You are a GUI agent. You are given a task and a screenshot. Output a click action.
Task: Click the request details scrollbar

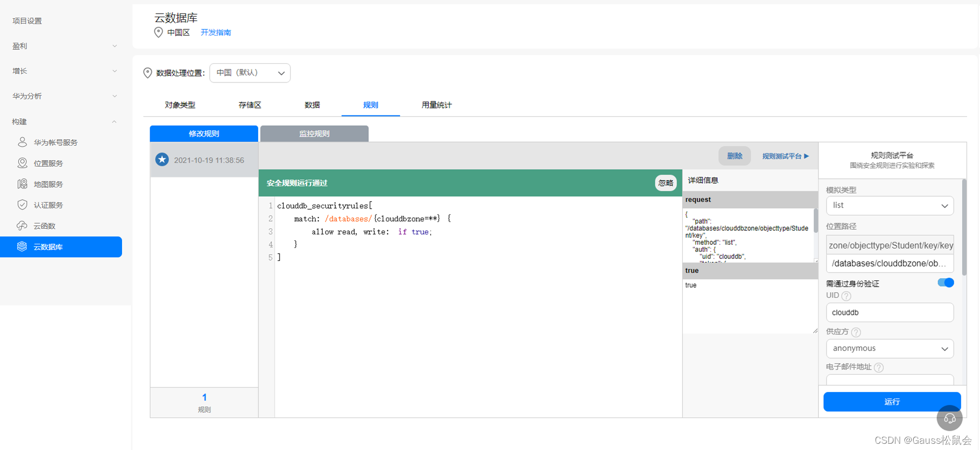pos(816,221)
